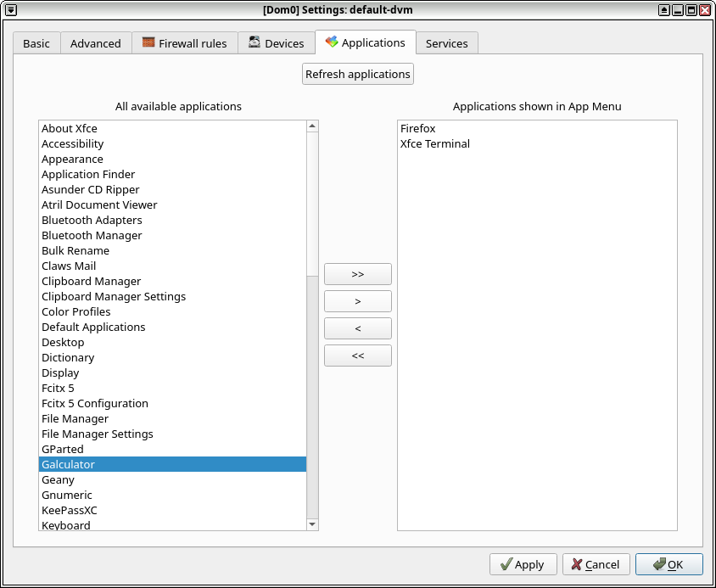The height and width of the screenshot is (588, 716).
Task: Select the Clipboard Manager entry
Action: [x=172, y=282]
